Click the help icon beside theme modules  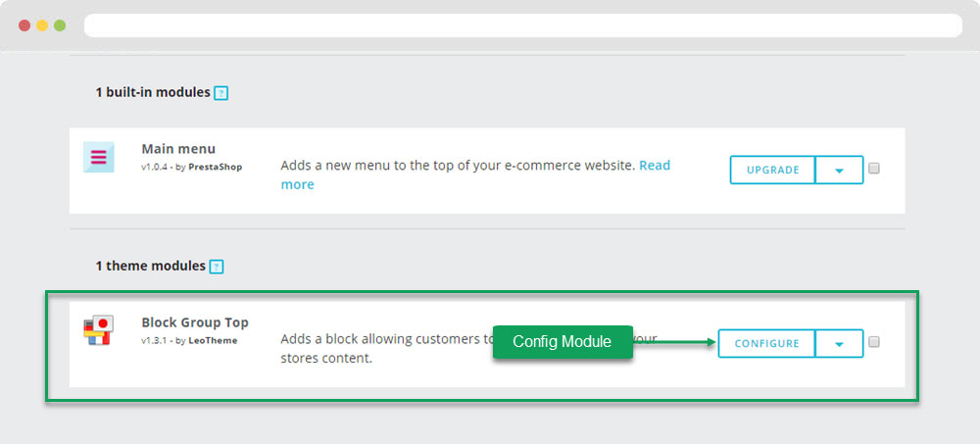click(217, 267)
